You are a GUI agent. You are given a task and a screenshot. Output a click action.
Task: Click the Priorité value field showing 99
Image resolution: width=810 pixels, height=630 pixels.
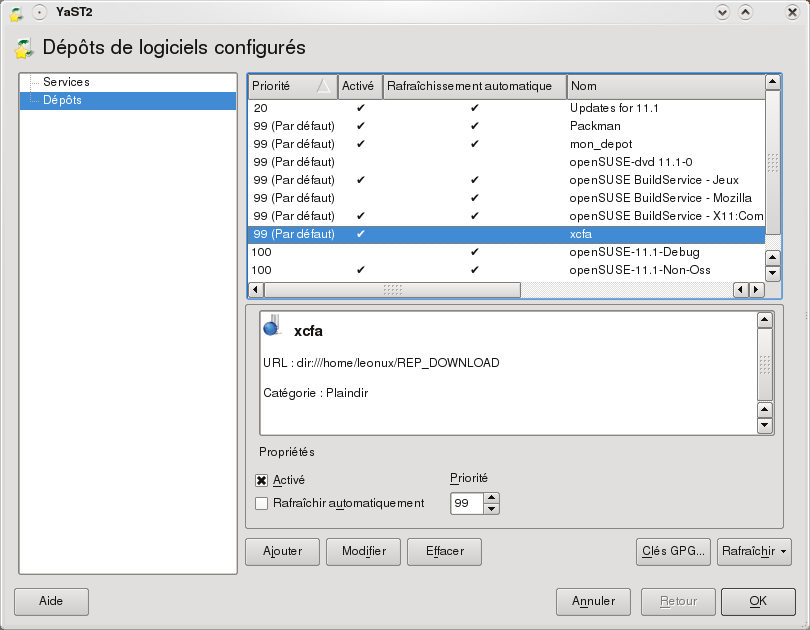pos(467,503)
